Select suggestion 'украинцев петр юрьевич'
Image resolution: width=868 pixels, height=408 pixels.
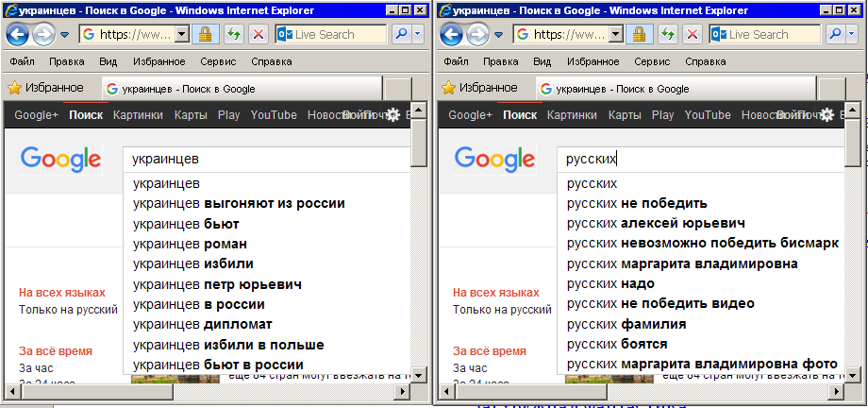[267, 285]
